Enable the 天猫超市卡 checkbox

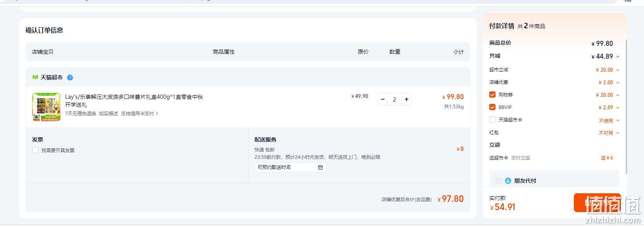tap(492, 120)
